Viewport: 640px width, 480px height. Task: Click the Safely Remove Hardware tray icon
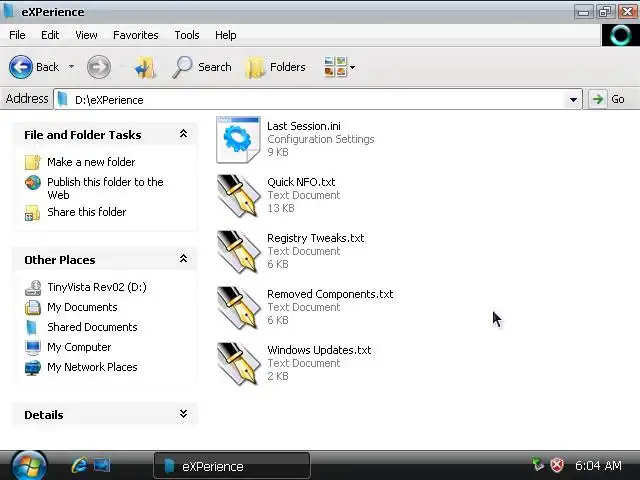(538, 464)
